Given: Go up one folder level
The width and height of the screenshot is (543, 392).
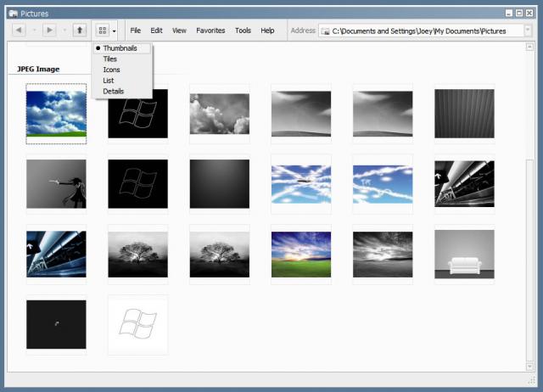Looking at the screenshot, I should coord(80,31).
